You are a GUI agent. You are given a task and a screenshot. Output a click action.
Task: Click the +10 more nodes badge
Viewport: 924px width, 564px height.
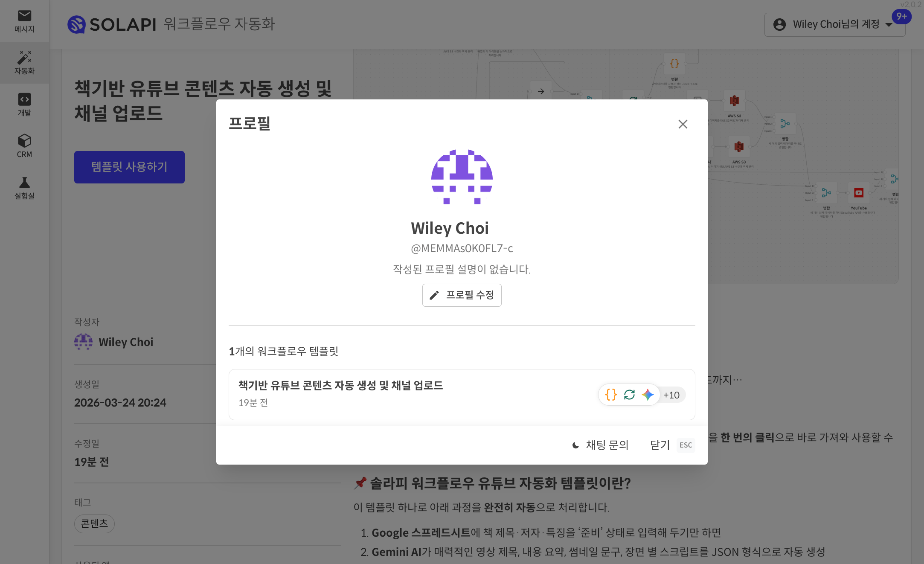(x=671, y=395)
